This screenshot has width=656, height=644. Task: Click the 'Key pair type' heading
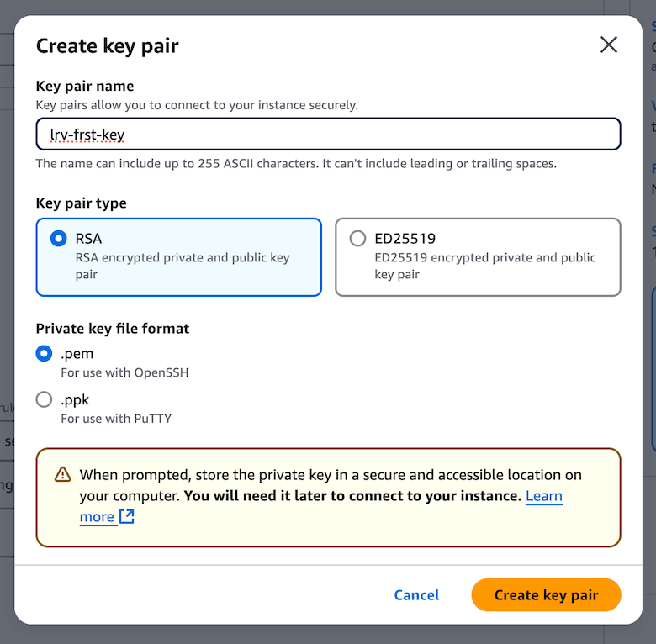(x=82, y=203)
